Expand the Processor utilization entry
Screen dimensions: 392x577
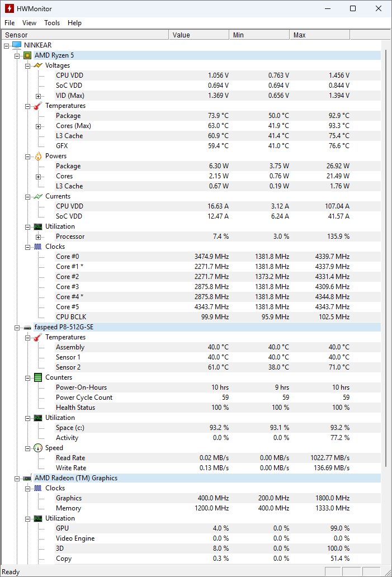tap(38, 237)
